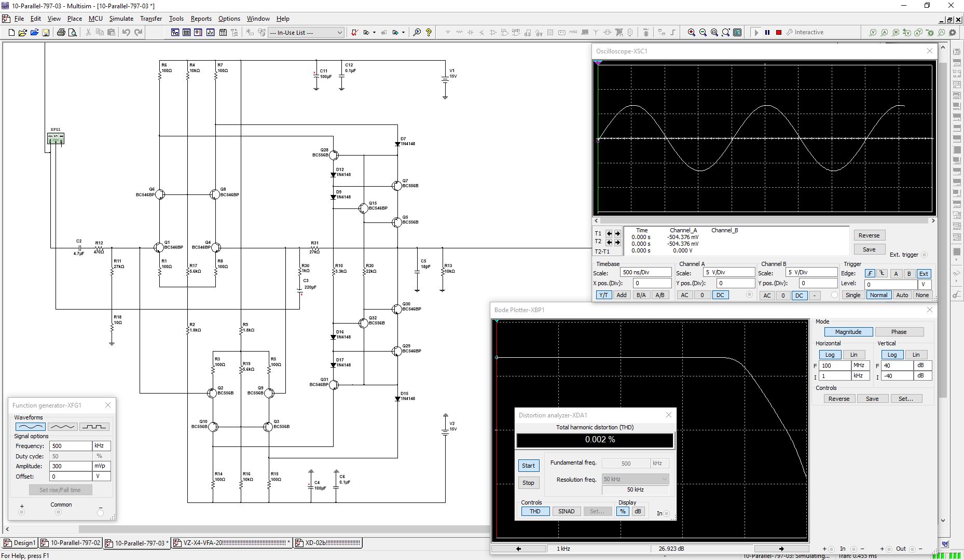The width and height of the screenshot is (964, 560).
Task: Open the Spreadsheet View icon
Action: point(187,32)
